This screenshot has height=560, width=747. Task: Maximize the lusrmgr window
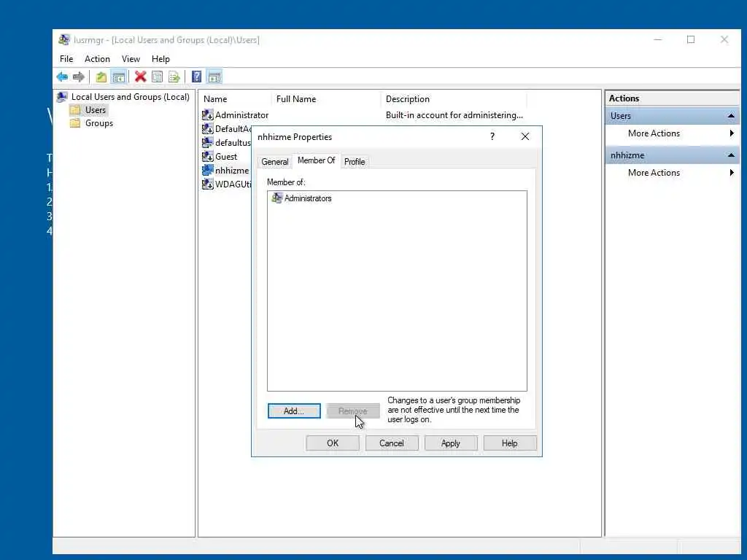tap(691, 39)
